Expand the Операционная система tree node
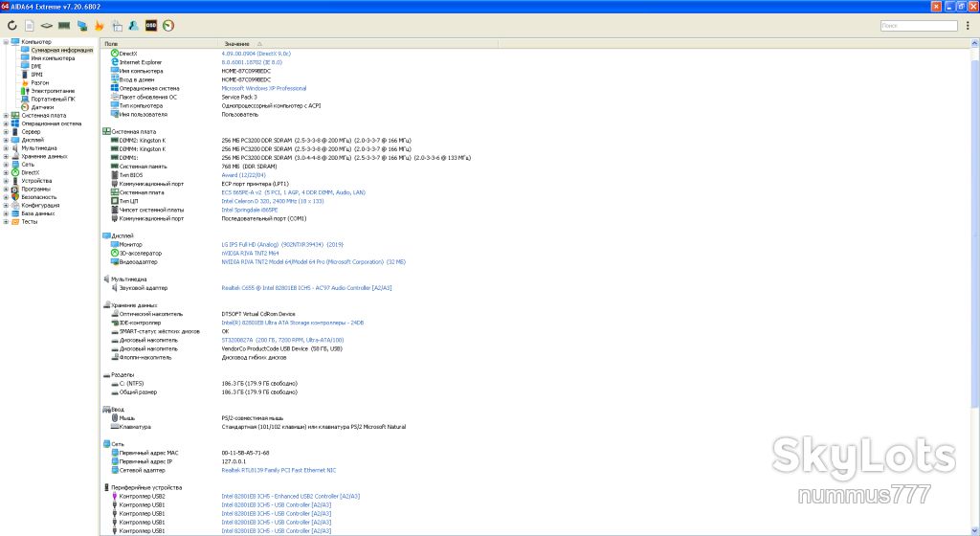The image size is (980, 536). click(x=6, y=123)
